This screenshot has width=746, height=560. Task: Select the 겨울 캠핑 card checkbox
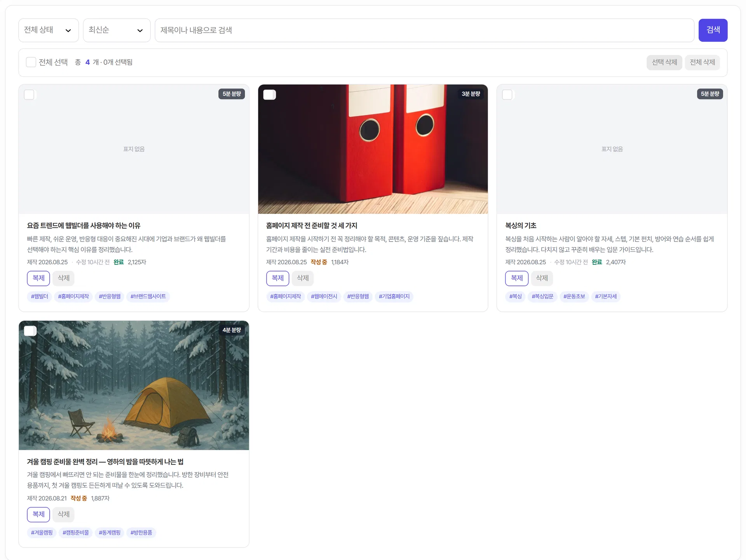30,331
